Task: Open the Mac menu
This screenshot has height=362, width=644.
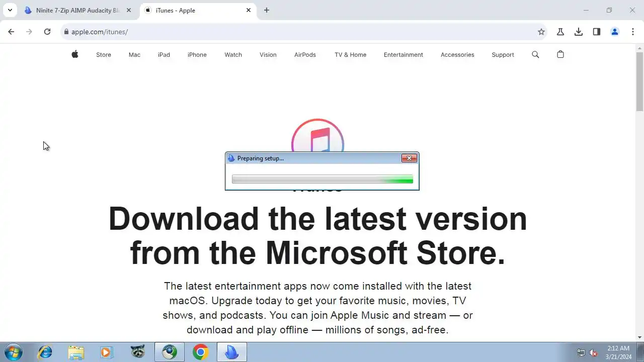Action: 134,54
